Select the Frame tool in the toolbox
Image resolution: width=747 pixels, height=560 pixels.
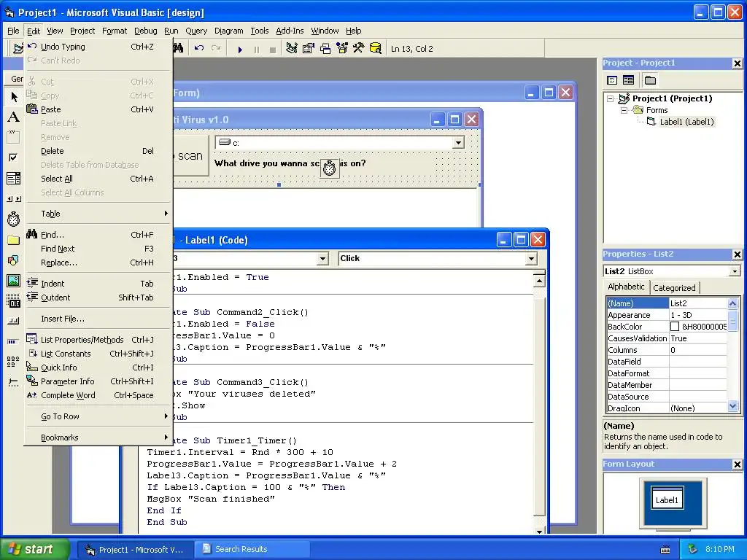[x=14, y=137]
